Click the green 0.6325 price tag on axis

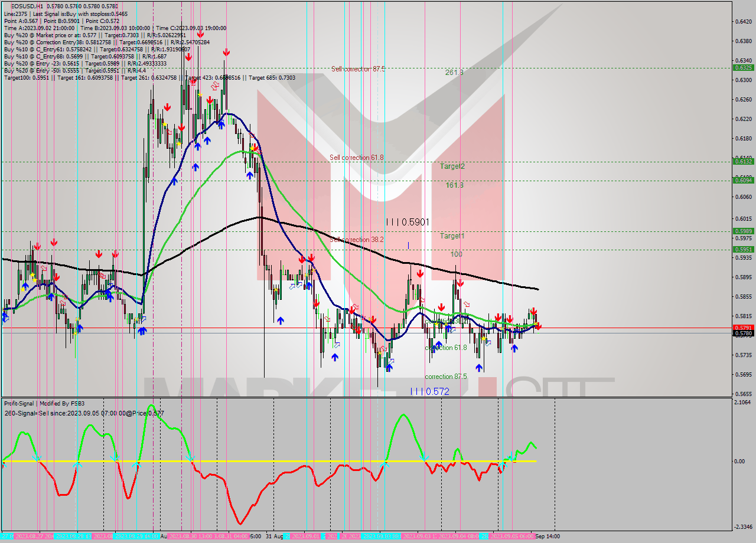(742, 67)
